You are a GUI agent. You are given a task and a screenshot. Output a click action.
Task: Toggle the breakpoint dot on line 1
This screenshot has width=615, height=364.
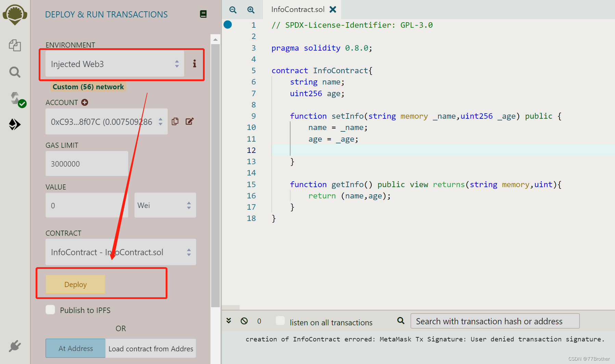[x=228, y=25]
